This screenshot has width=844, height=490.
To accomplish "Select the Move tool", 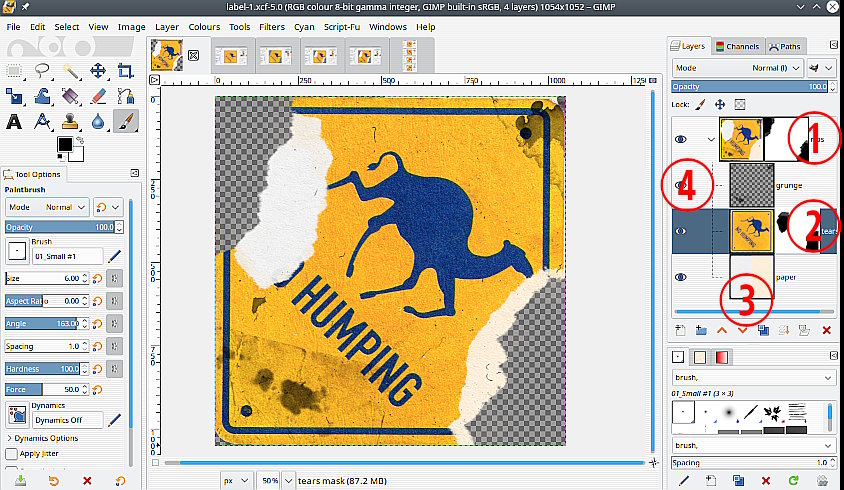I will point(98,71).
